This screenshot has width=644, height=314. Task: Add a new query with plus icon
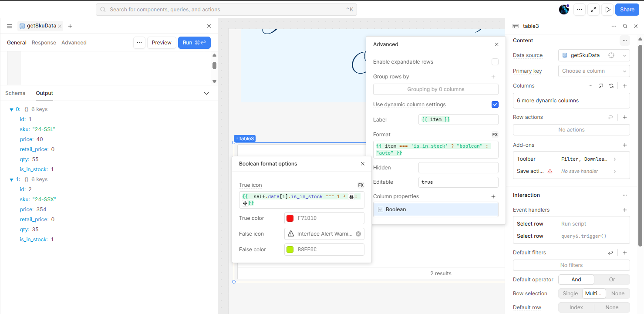coord(70,26)
